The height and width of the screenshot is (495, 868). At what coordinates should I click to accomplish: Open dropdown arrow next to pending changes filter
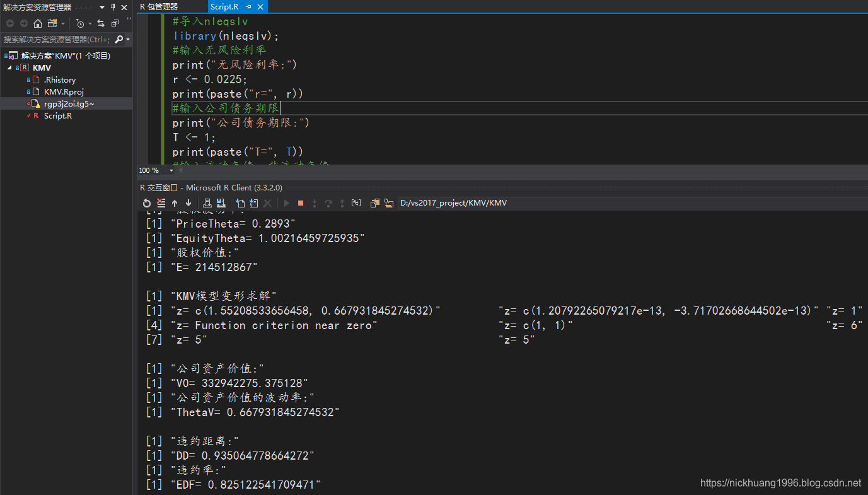[x=90, y=23]
